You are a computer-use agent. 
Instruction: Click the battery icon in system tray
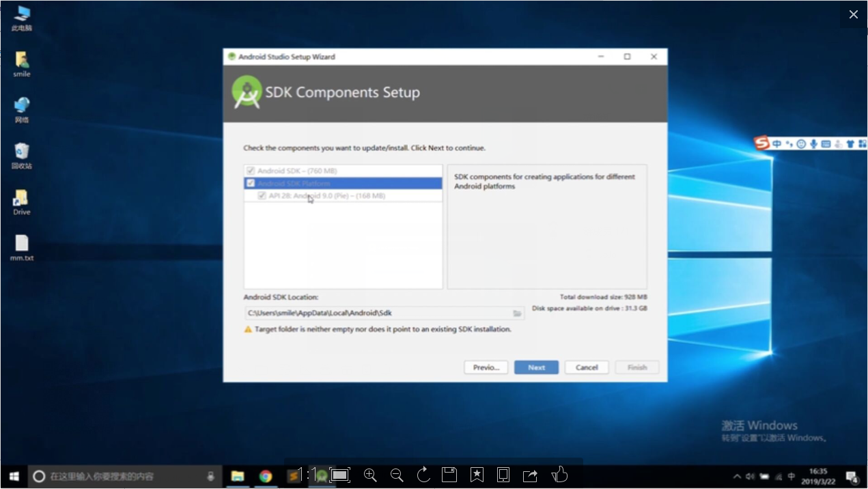[x=764, y=476]
